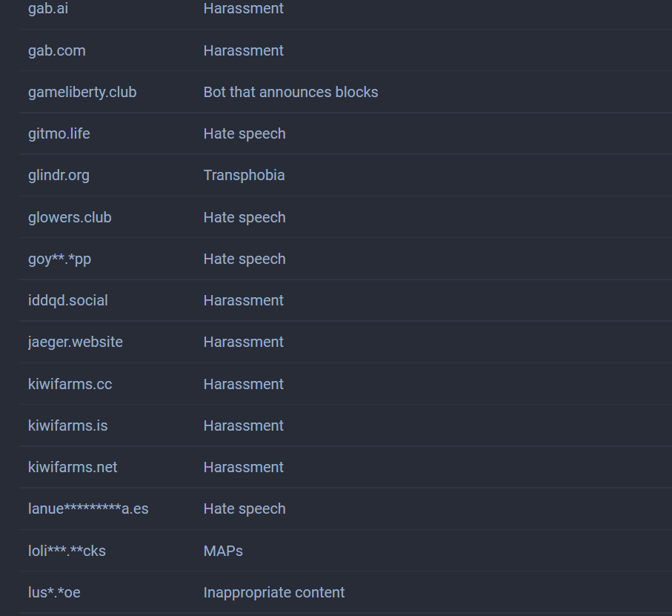Select the glindr.org row domain
Viewport: 672px width, 616px height.
[59, 176]
